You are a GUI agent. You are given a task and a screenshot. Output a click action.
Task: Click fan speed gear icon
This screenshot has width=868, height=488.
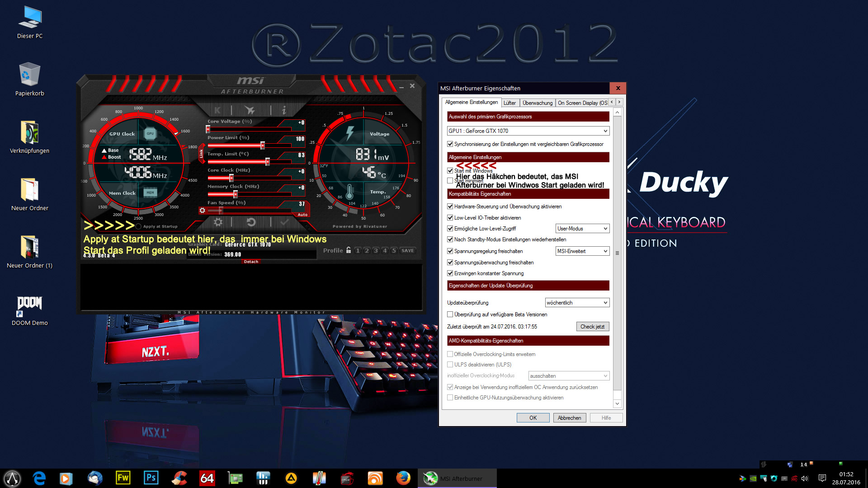pyautogui.click(x=202, y=211)
